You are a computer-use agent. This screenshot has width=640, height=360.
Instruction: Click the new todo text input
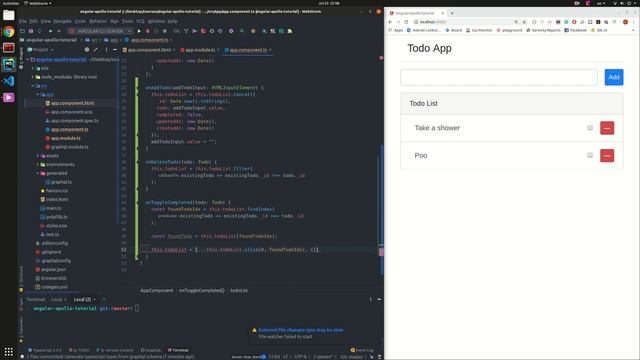coord(499,77)
